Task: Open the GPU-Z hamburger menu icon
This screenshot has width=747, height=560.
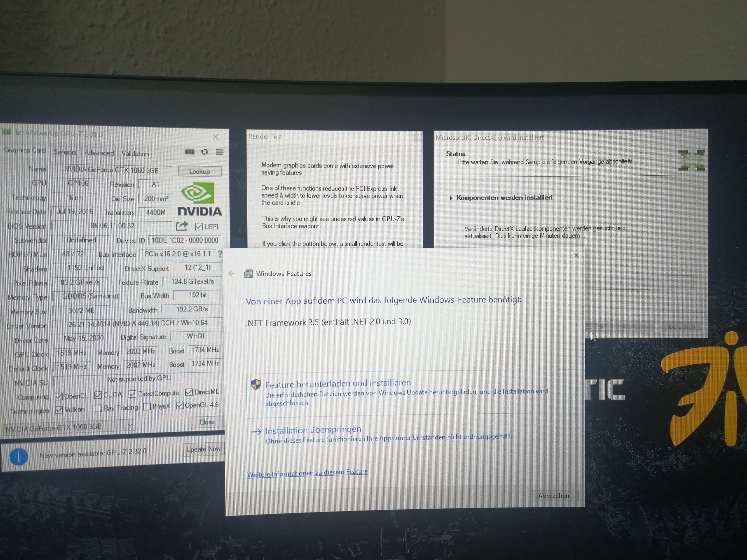Action: pos(219,152)
